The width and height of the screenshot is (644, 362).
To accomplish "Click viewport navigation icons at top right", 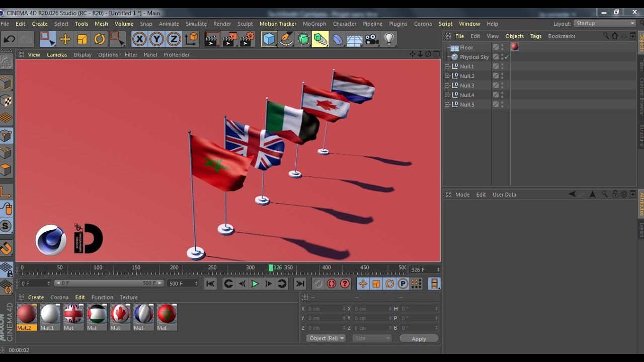I will tap(424, 54).
